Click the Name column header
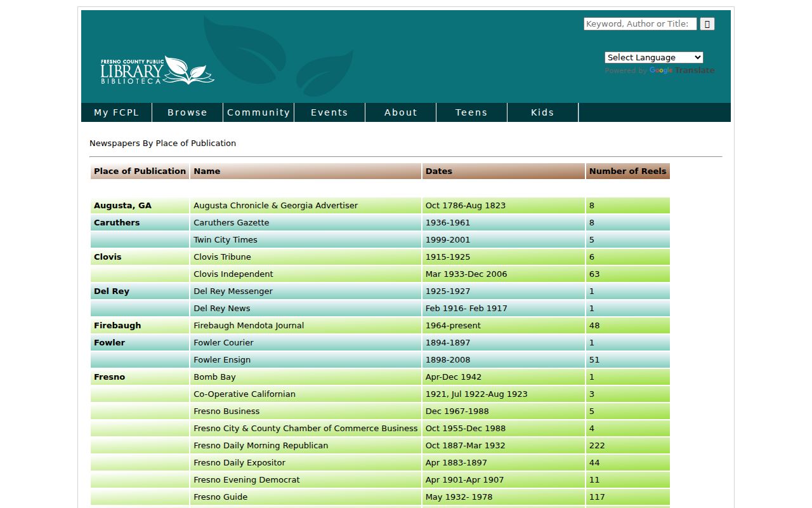Screen dimensions: 812x508 pos(306,171)
